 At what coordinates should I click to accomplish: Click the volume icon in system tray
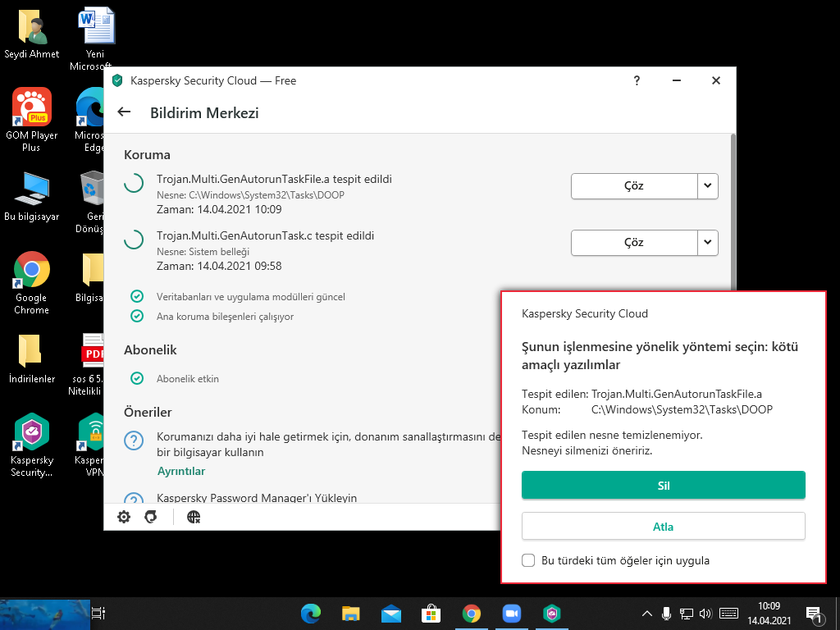(706, 614)
